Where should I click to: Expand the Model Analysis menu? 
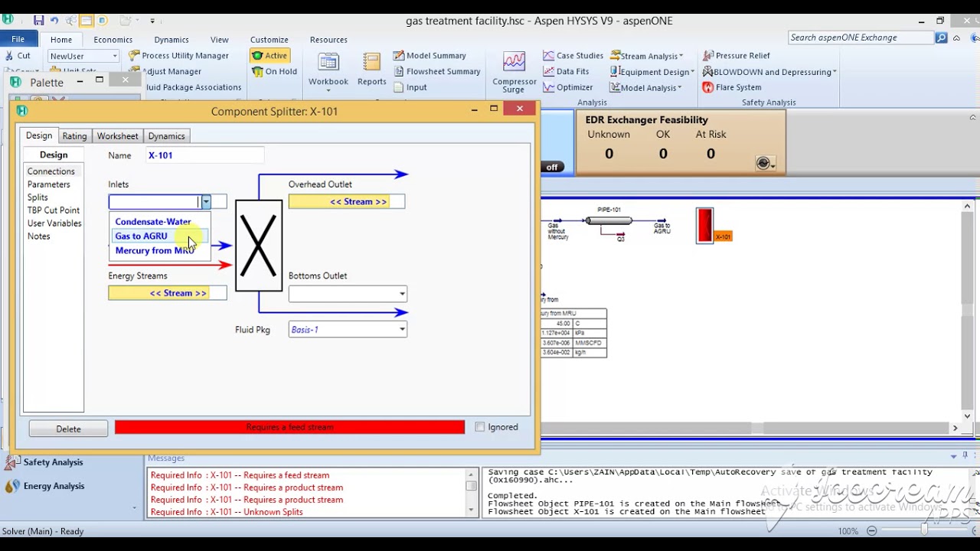645,88
